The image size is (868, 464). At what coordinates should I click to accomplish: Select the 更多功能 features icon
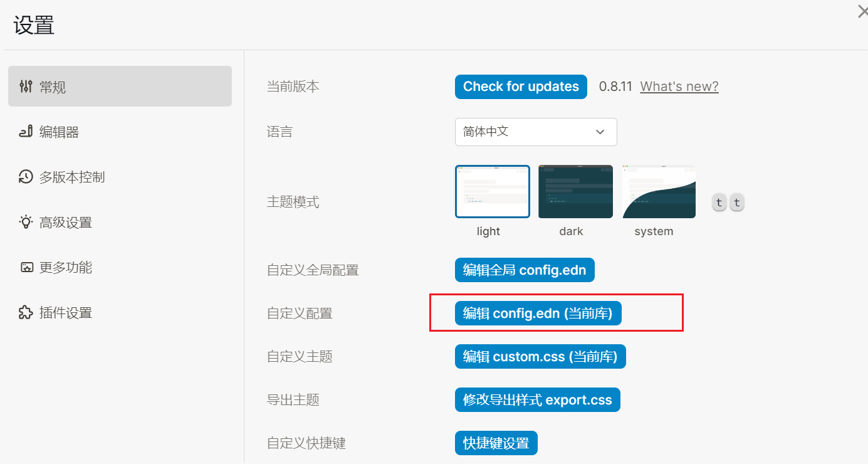coord(26,267)
